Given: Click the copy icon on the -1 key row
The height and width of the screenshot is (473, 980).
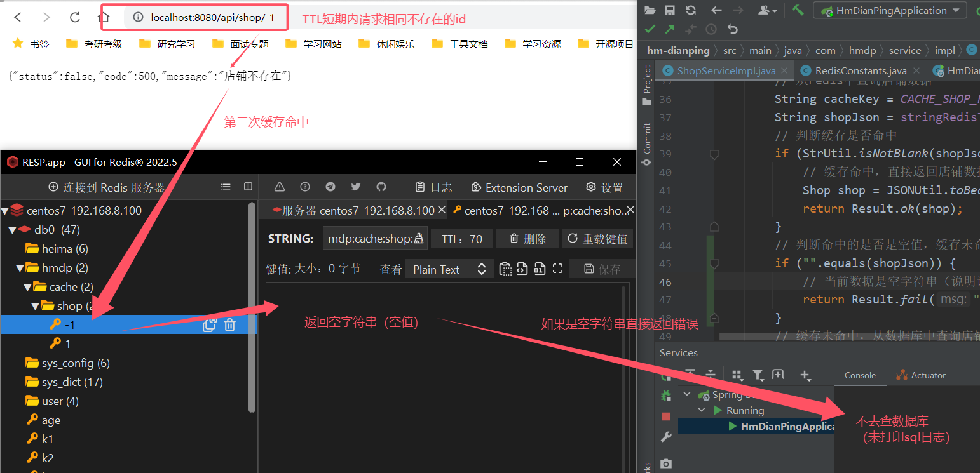Looking at the screenshot, I should pos(210,325).
